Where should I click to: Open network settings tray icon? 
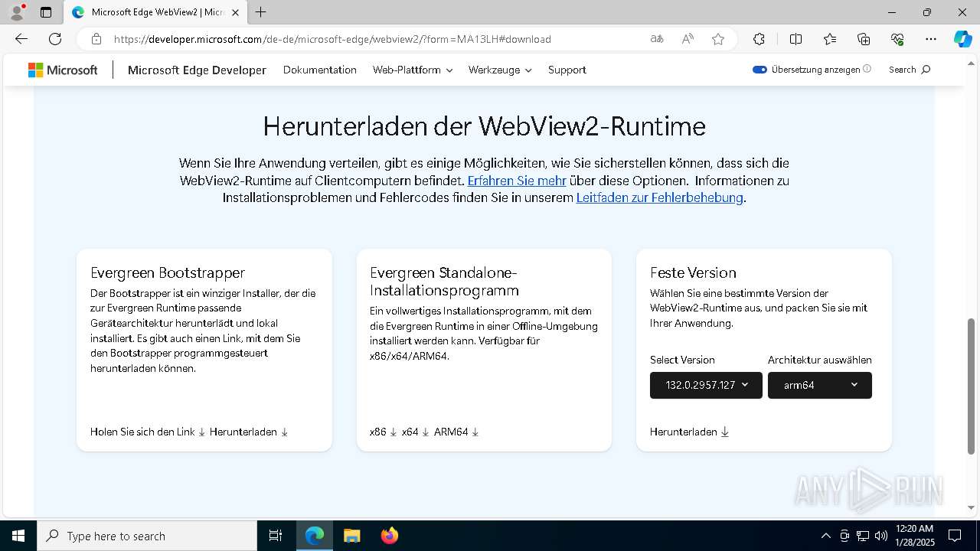pos(863,536)
